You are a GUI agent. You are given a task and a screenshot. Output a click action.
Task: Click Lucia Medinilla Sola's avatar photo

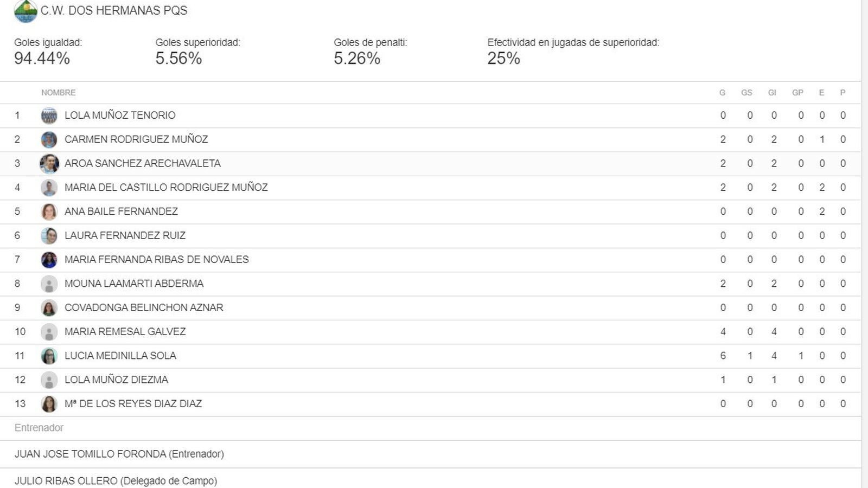coord(49,356)
